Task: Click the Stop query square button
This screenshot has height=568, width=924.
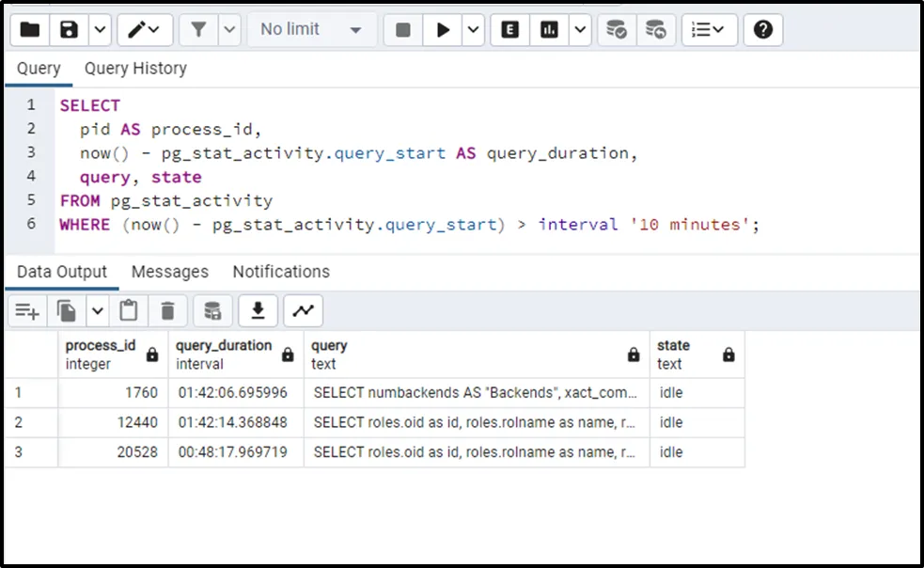Action: pos(403,30)
